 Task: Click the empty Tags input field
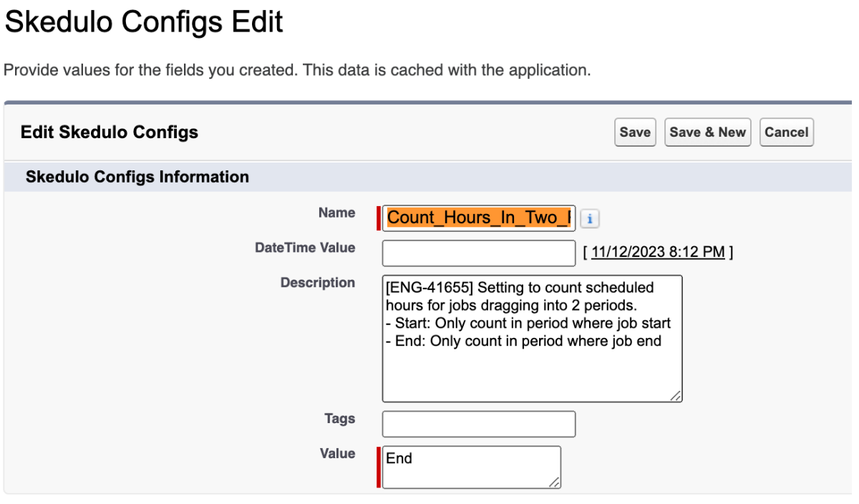point(479,424)
